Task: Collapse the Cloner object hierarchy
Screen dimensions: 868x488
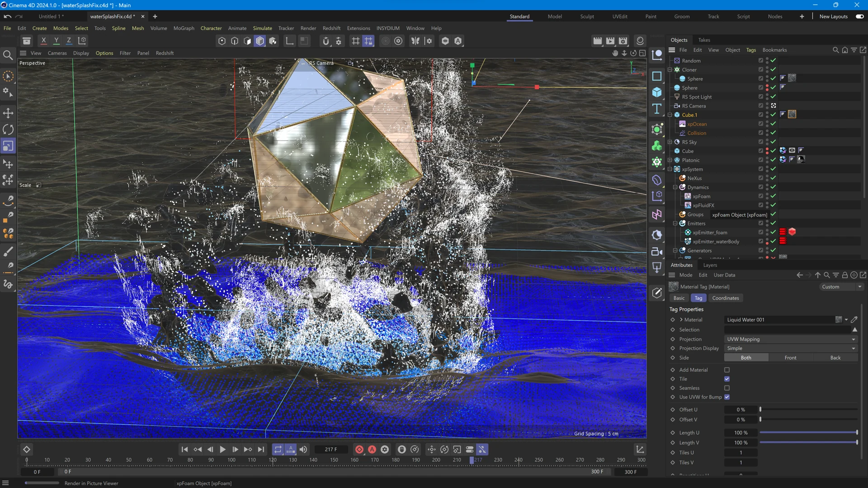Action: [x=670, y=70]
